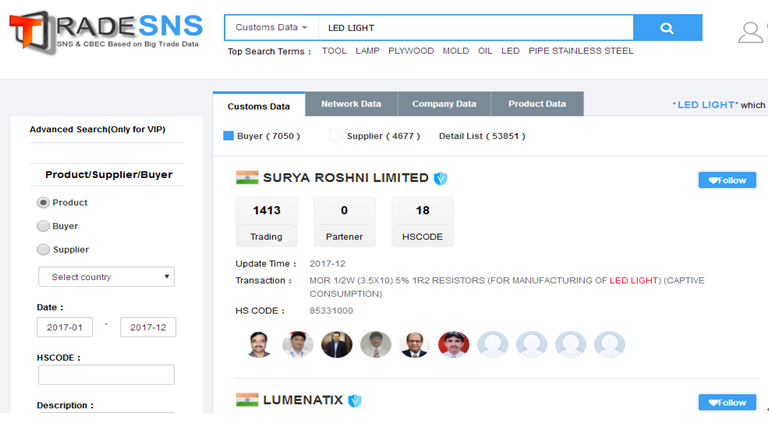Click the start date field 2017-01
Image resolution: width=769 pixels, height=421 pixels.
pos(65,327)
